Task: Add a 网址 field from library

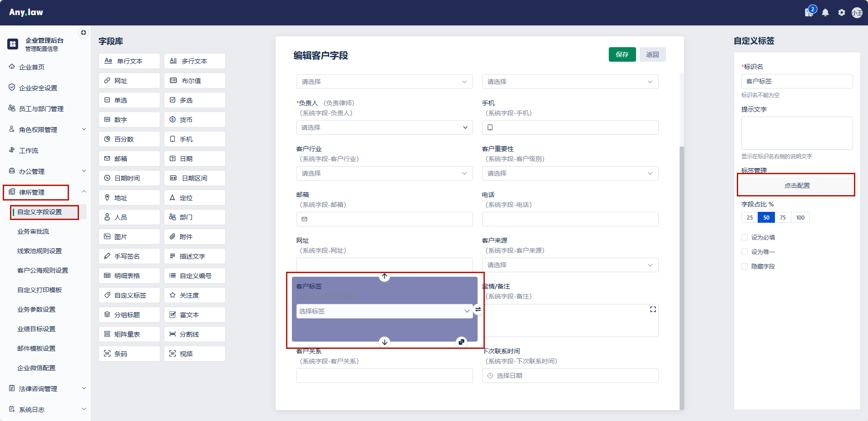Action: (x=129, y=81)
